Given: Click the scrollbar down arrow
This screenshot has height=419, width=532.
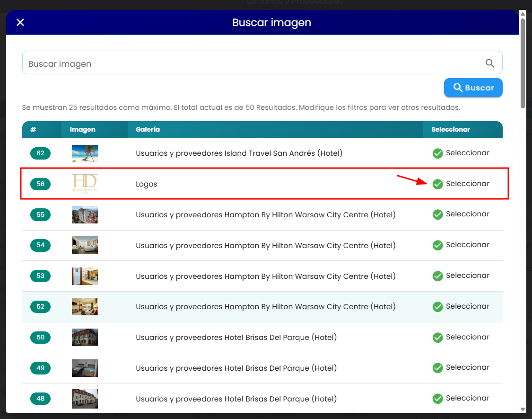Looking at the screenshot, I should tap(523, 409).
